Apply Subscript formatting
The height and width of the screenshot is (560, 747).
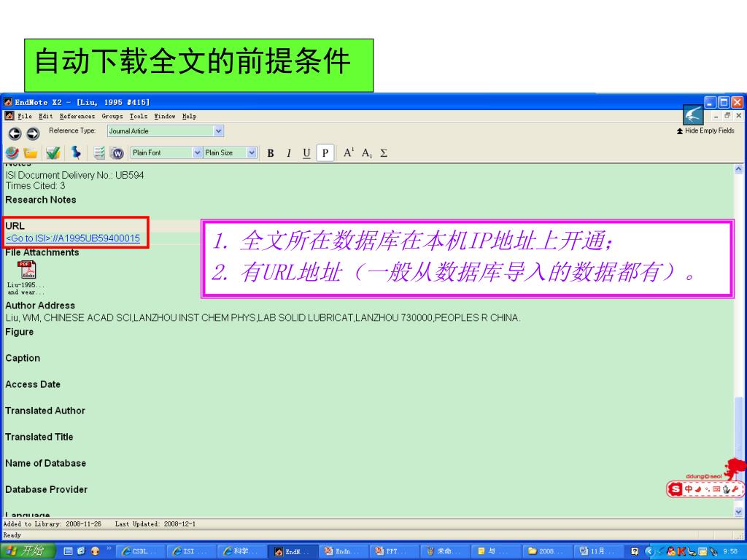(x=366, y=153)
